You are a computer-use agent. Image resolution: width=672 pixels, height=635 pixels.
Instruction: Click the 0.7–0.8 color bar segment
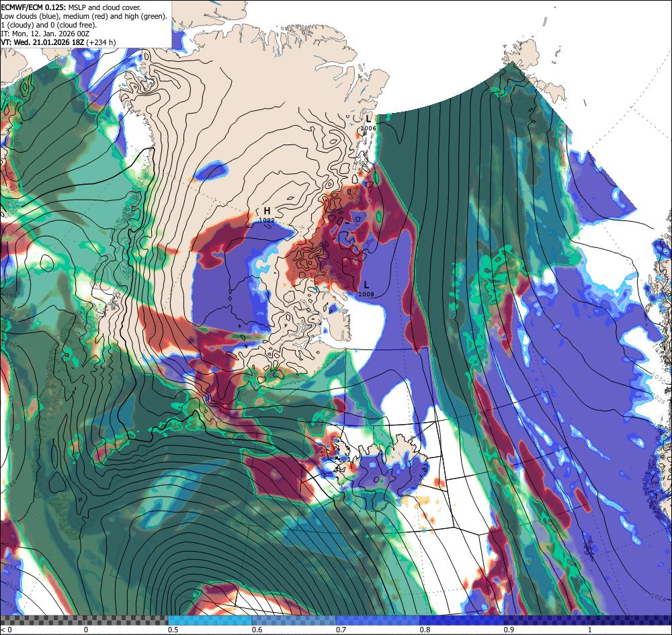[x=378, y=620]
